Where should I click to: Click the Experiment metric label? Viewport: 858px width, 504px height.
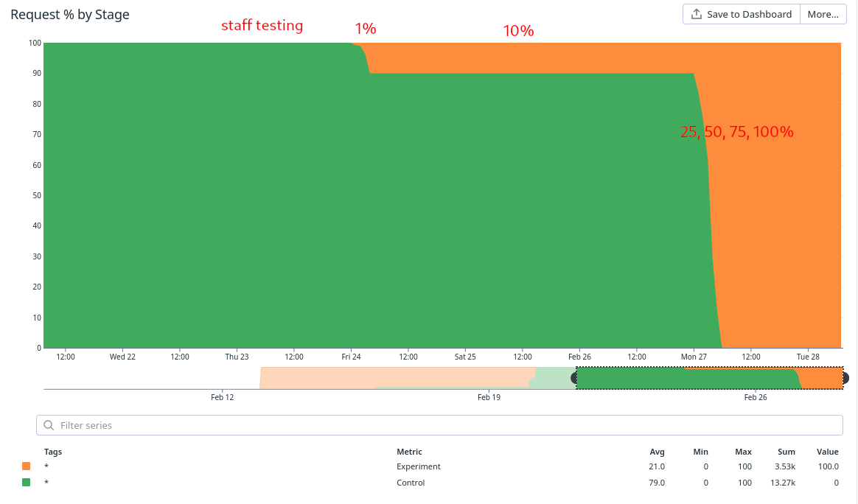coord(418,466)
